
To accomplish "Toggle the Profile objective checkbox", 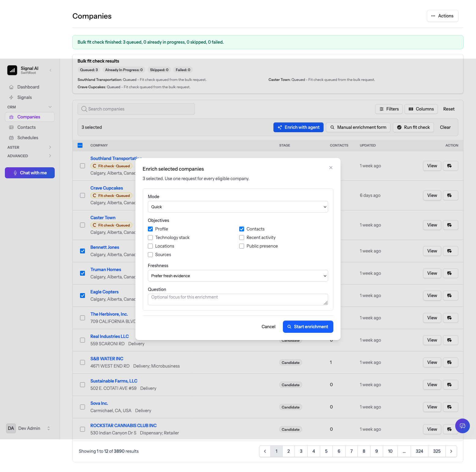I will coord(150,229).
